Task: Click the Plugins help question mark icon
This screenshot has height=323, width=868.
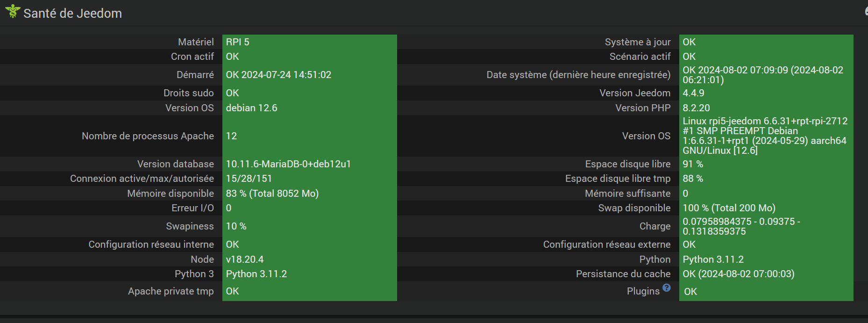Action: (667, 287)
